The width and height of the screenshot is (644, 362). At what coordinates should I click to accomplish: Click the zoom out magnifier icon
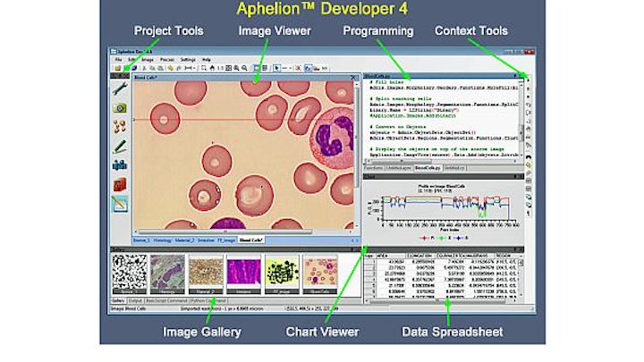244,68
